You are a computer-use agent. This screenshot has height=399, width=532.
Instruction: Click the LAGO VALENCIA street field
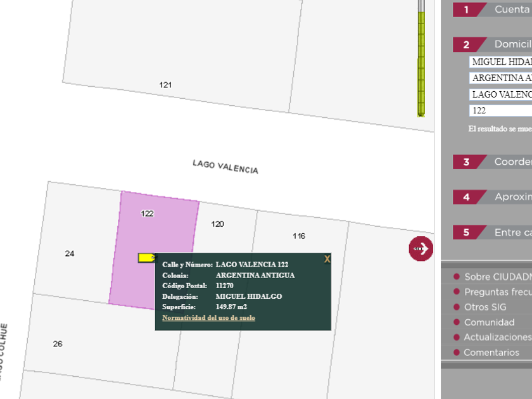pyautogui.click(x=500, y=94)
